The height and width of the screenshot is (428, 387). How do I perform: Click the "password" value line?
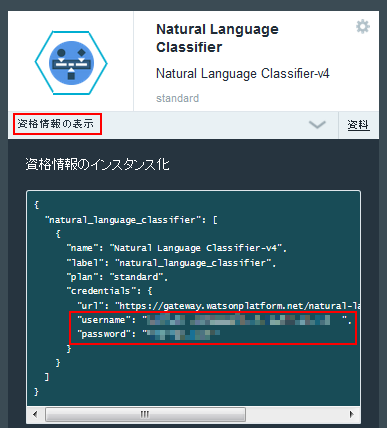coord(149,334)
